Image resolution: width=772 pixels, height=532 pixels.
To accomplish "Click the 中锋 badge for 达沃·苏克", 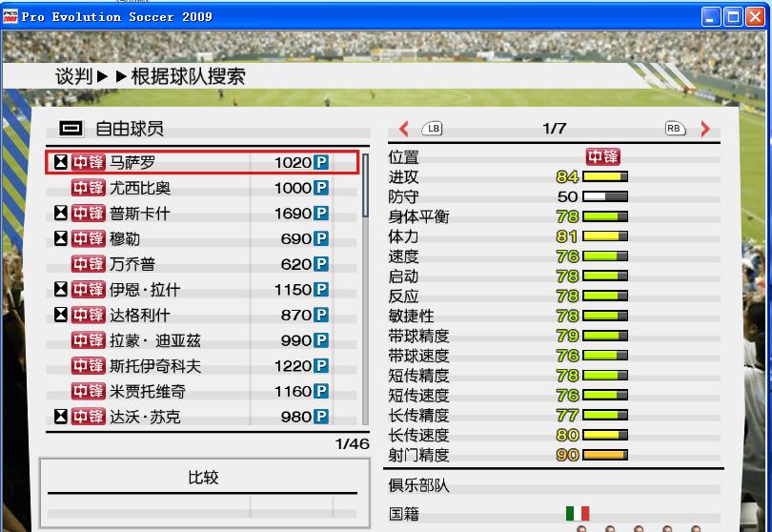I will [x=88, y=417].
